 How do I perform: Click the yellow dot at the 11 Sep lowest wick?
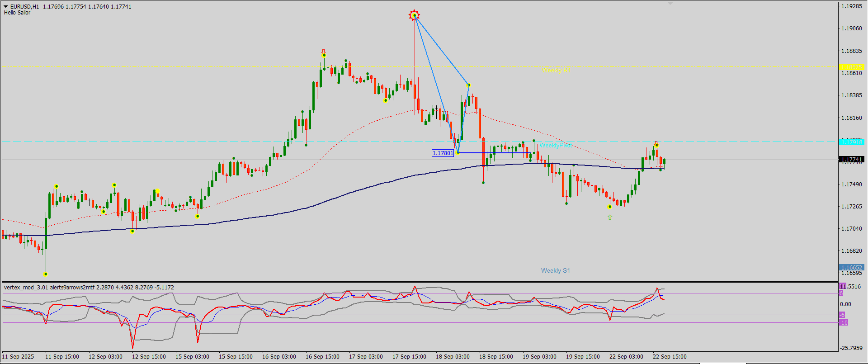46,274
